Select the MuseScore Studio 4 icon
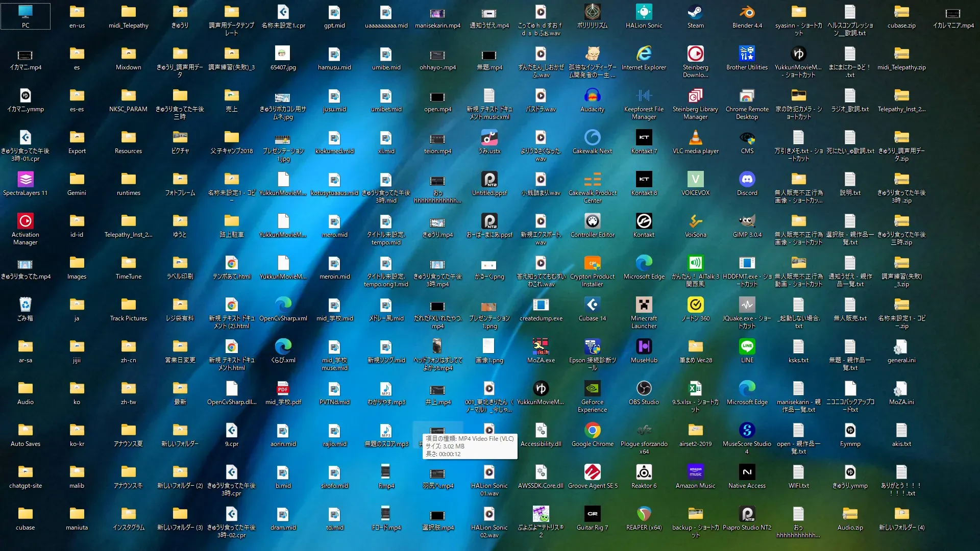This screenshot has height=551, width=980. pyautogui.click(x=747, y=431)
